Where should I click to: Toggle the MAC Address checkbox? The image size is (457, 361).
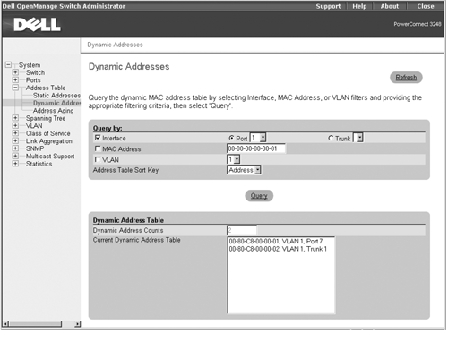(97, 149)
